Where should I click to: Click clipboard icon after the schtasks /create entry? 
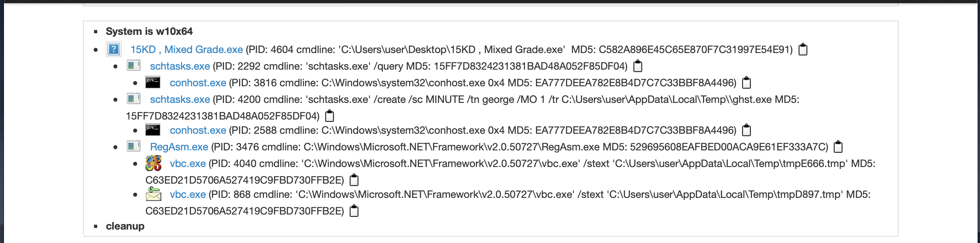[329, 116]
